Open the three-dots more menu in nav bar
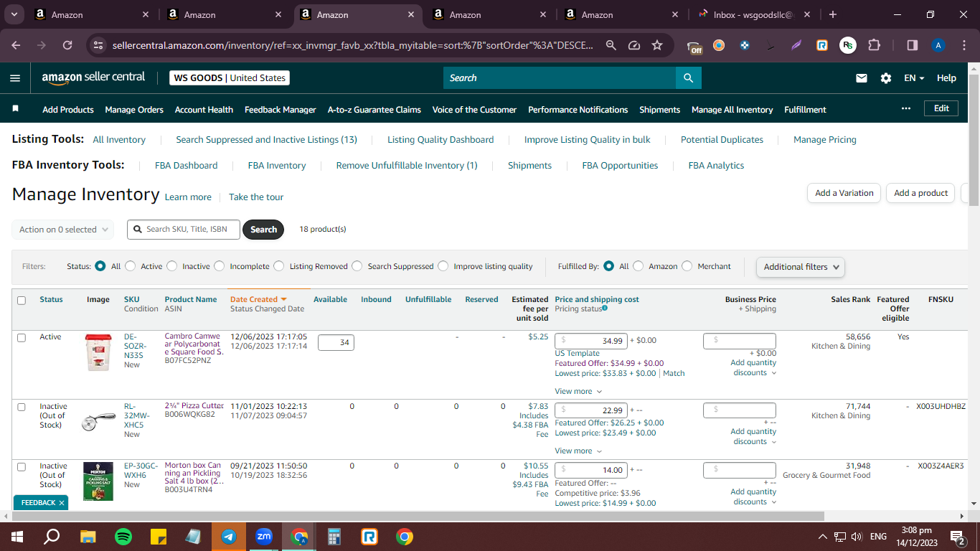This screenshot has height=551, width=980. 906,108
